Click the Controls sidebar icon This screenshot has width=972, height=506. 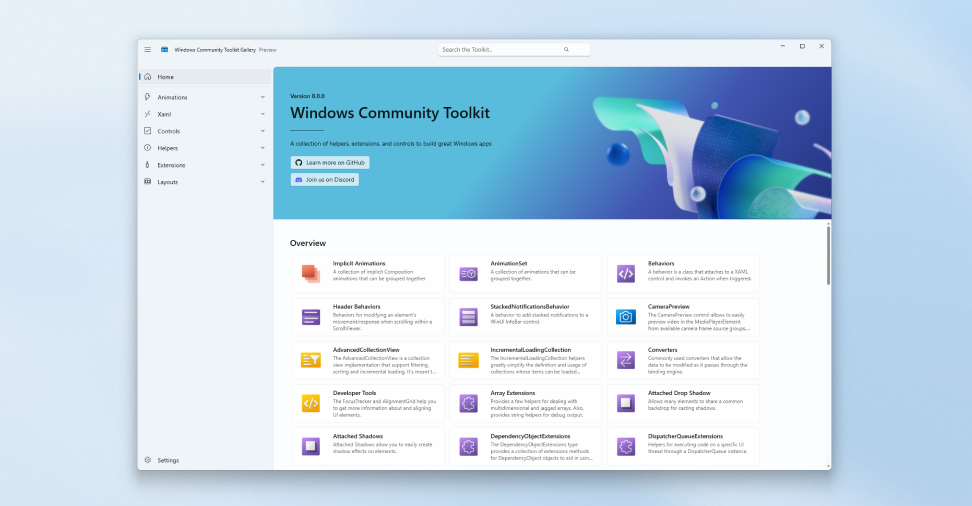[148, 131]
